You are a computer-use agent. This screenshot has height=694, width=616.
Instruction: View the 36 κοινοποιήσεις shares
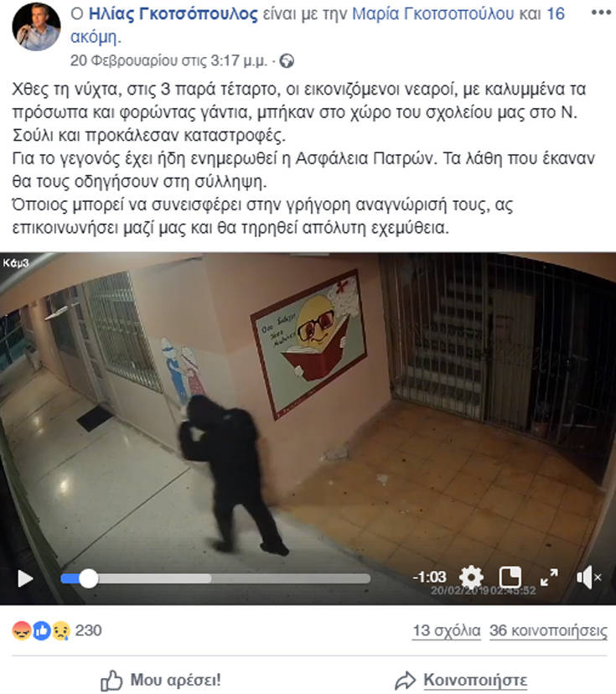coord(548,630)
